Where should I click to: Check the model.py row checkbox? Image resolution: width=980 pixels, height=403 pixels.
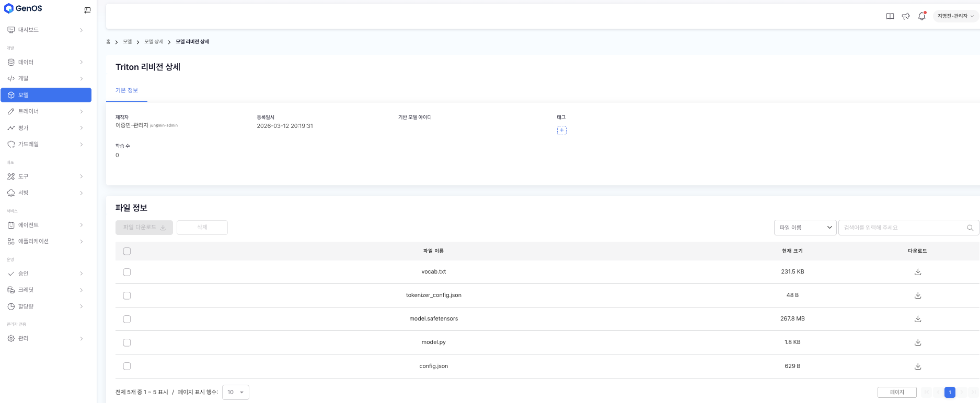(127, 343)
